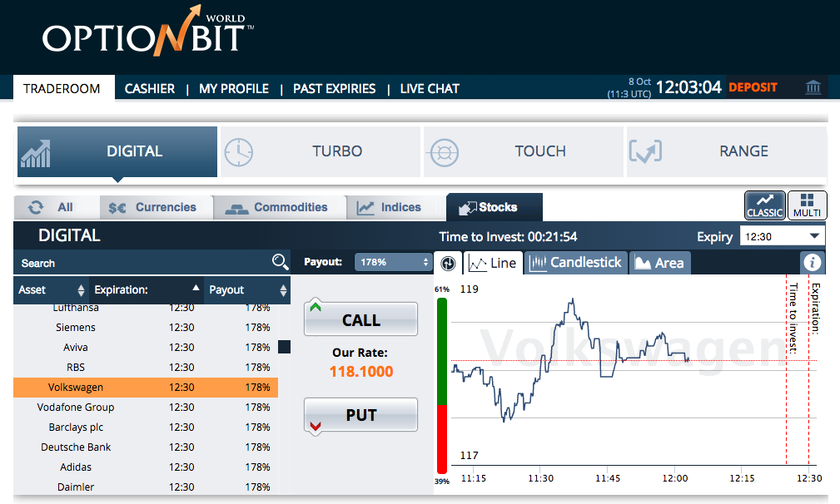Image resolution: width=840 pixels, height=504 pixels.
Task: Click the 12:03:04 clock display
Action: point(688,87)
